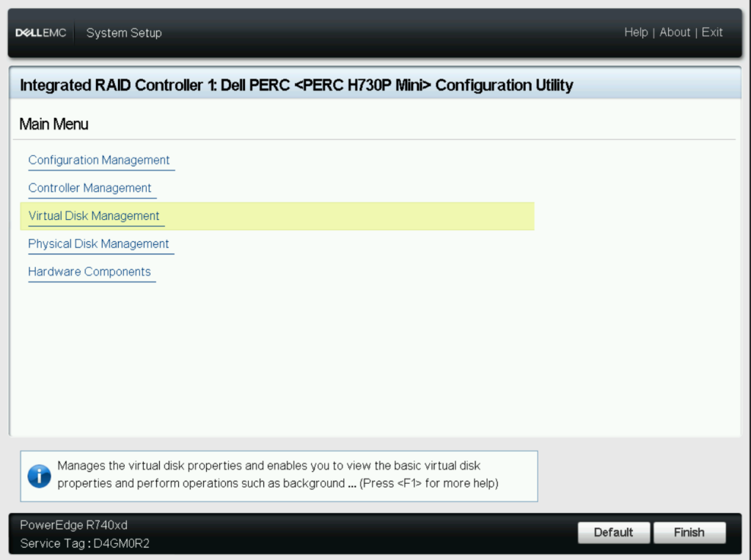This screenshot has height=560, width=751.
Task: Click the Main Menu heading
Action: coord(54,124)
